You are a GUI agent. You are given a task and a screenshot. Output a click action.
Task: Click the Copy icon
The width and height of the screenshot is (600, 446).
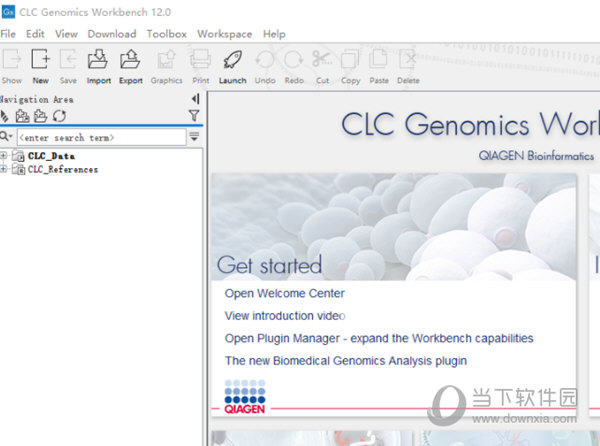(350, 59)
